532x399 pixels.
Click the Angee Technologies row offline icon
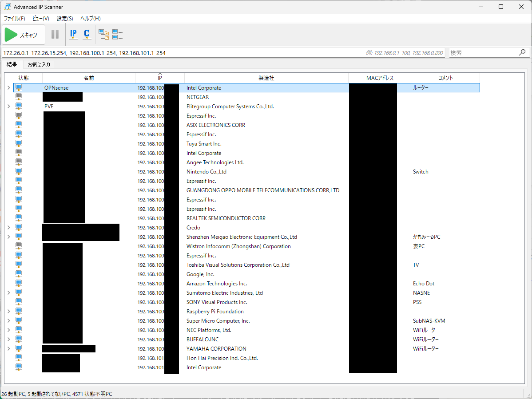coord(19,162)
